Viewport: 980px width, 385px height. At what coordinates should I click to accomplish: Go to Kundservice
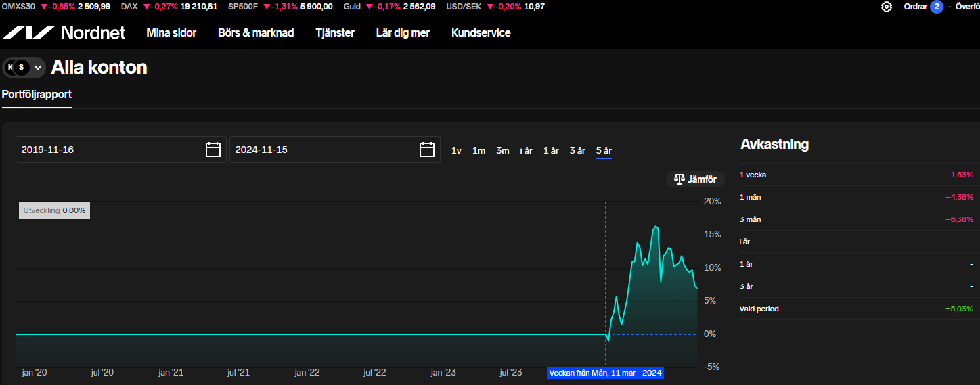tap(481, 32)
